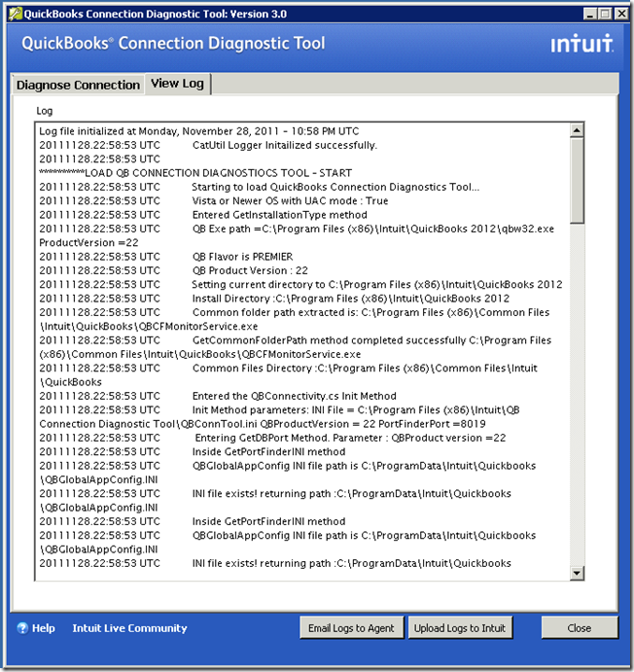Click the log scrollbar thumb

(x=577, y=181)
